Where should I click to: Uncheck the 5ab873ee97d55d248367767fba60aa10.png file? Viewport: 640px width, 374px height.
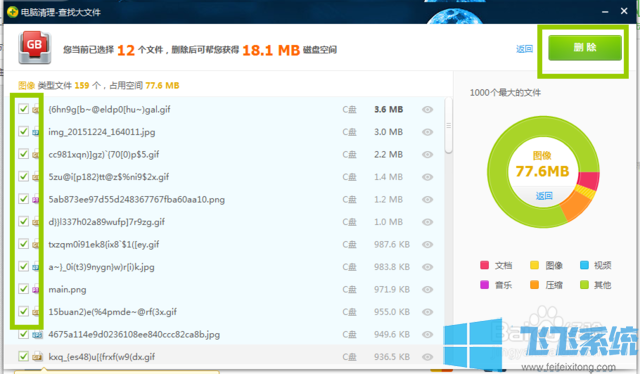[x=23, y=199]
